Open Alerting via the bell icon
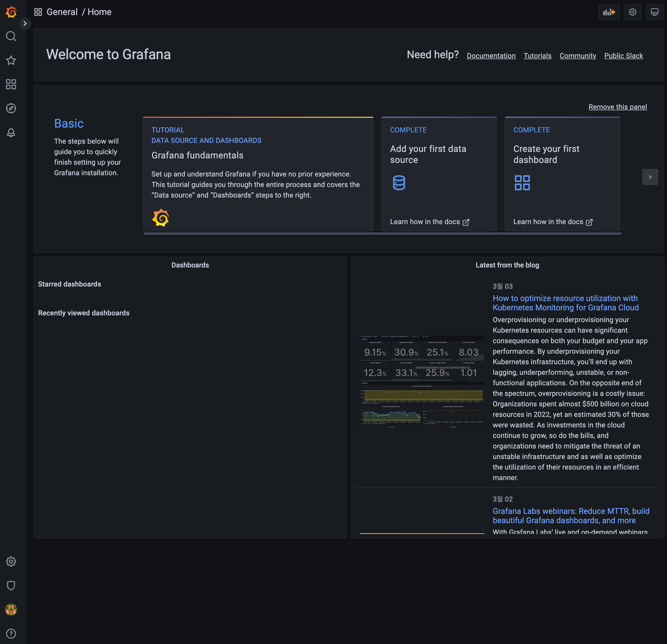 coord(11,132)
